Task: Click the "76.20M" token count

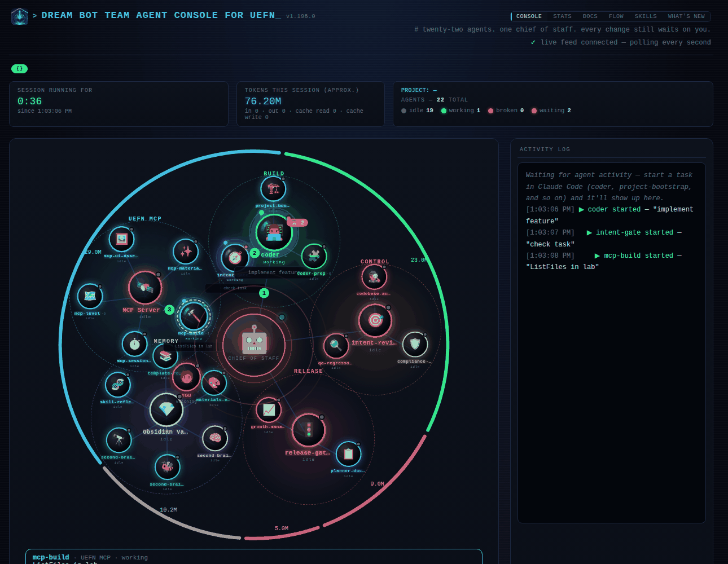Action: coord(263,102)
